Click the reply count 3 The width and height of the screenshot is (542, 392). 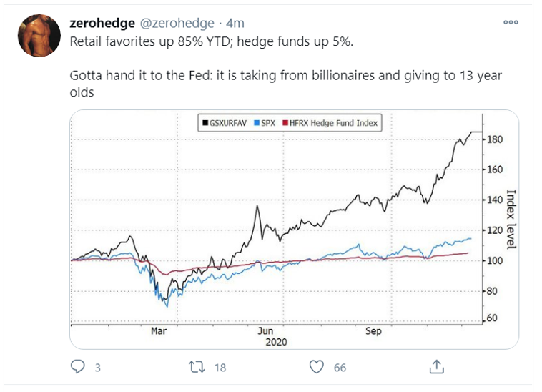point(97,368)
